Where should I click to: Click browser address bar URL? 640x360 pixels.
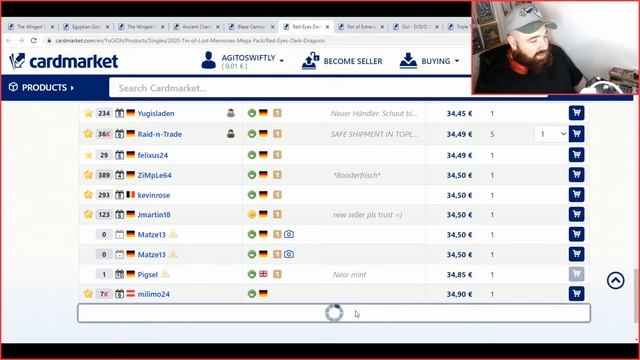[x=190, y=40]
